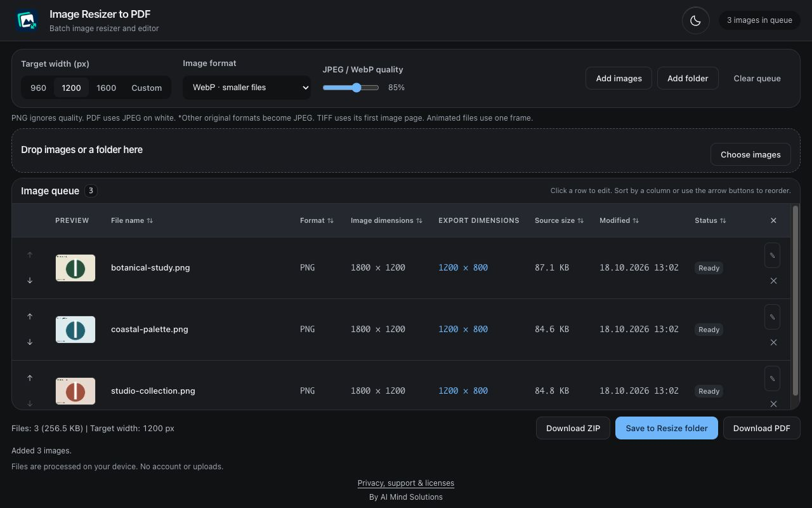Sort queue by File name column
The image size is (812, 508).
click(x=132, y=220)
